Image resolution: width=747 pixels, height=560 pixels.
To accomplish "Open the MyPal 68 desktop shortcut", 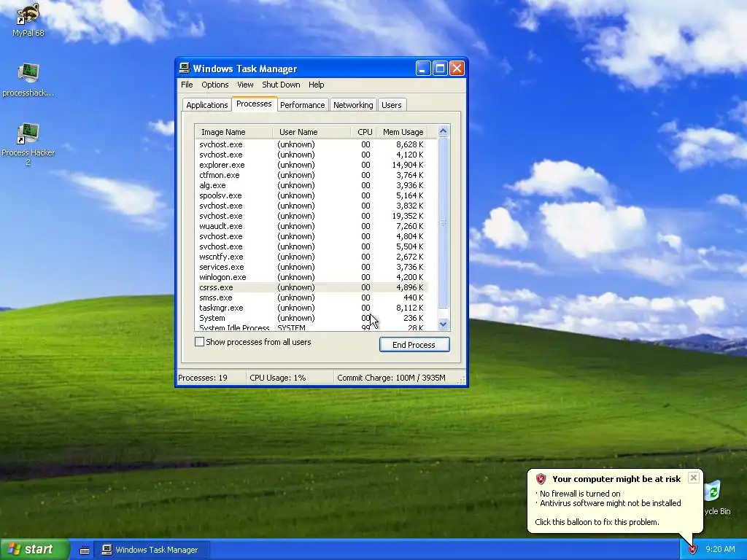I will click(28, 19).
